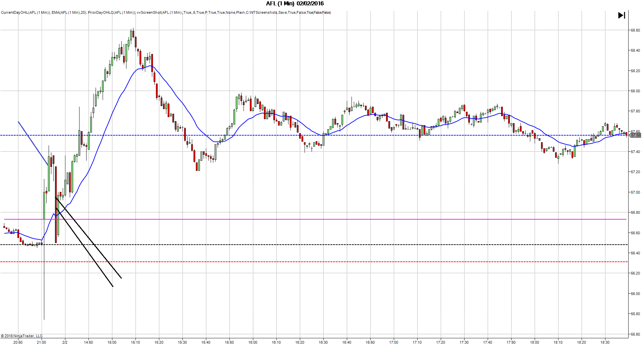
Task: Click the chart title AFL (1 Min) 02/02/2016
Action: (295, 4)
